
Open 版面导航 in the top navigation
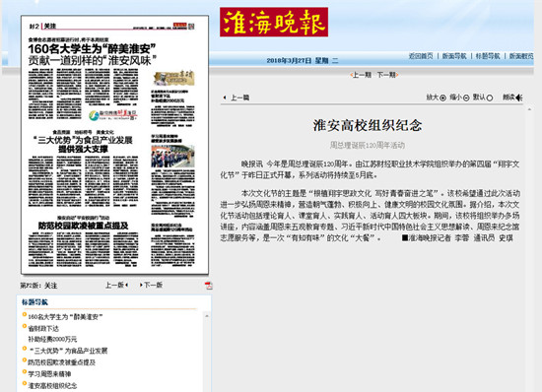[x=454, y=56]
